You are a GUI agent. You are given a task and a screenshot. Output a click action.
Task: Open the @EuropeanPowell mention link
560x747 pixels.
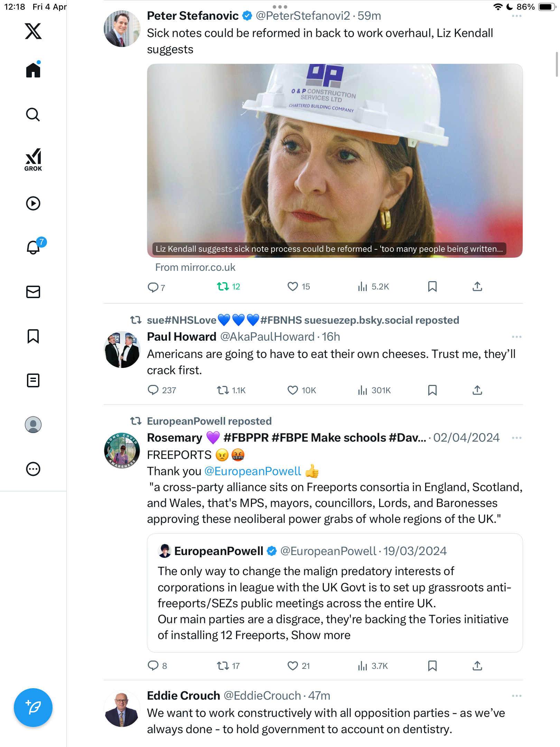(x=253, y=471)
